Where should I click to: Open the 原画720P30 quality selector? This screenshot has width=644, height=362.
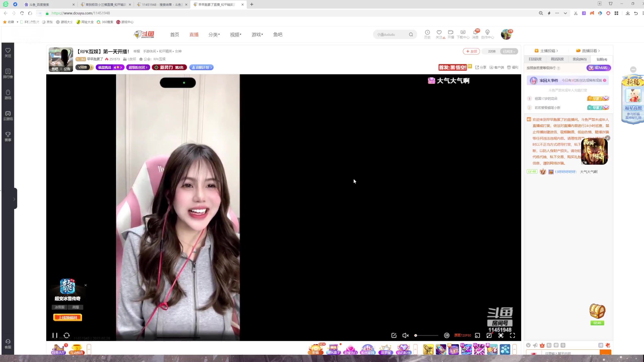[x=462, y=335]
